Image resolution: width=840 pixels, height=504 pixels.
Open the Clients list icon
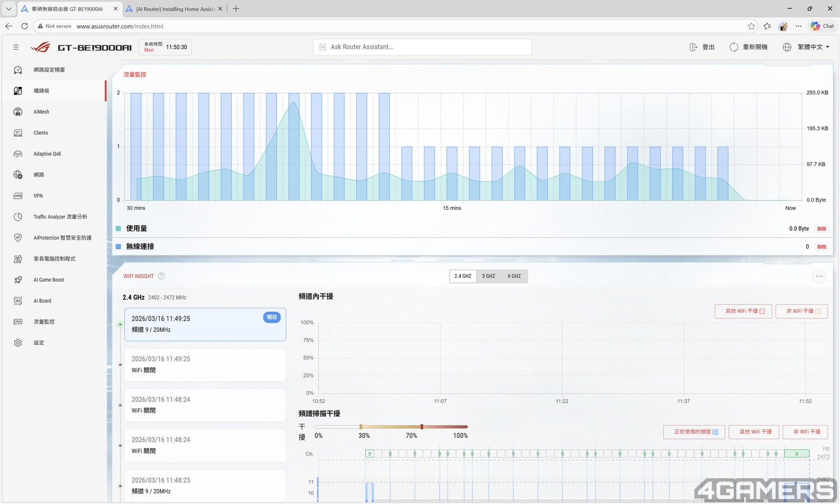click(x=18, y=133)
